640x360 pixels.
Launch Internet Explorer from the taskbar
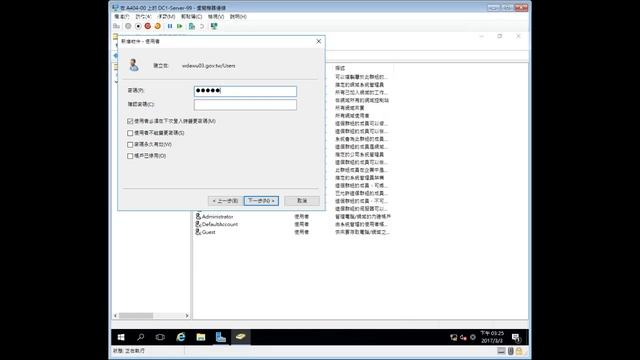pyautogui.click(x=180, y=337)
